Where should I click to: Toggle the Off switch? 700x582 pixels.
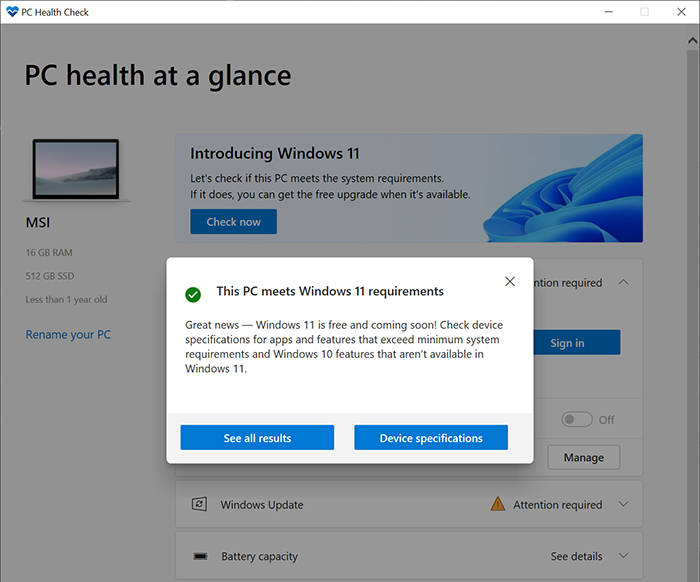577,420
